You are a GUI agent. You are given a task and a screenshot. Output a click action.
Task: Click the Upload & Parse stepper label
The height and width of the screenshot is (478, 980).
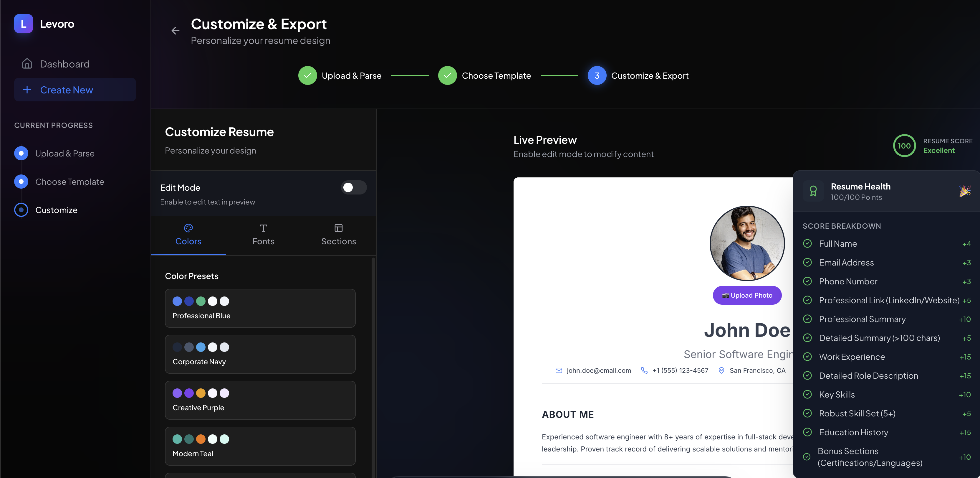(x=352, y=76)
